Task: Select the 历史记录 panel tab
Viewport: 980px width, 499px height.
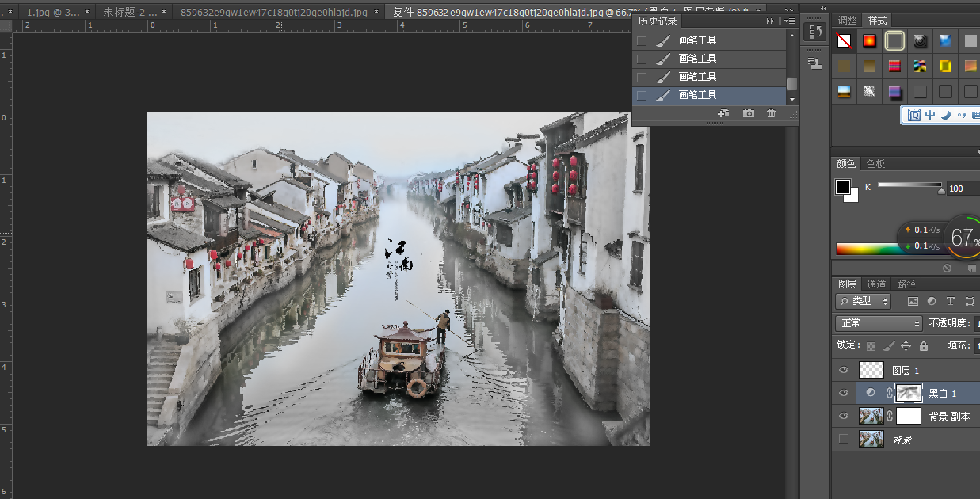Action: tap(658, 21)
